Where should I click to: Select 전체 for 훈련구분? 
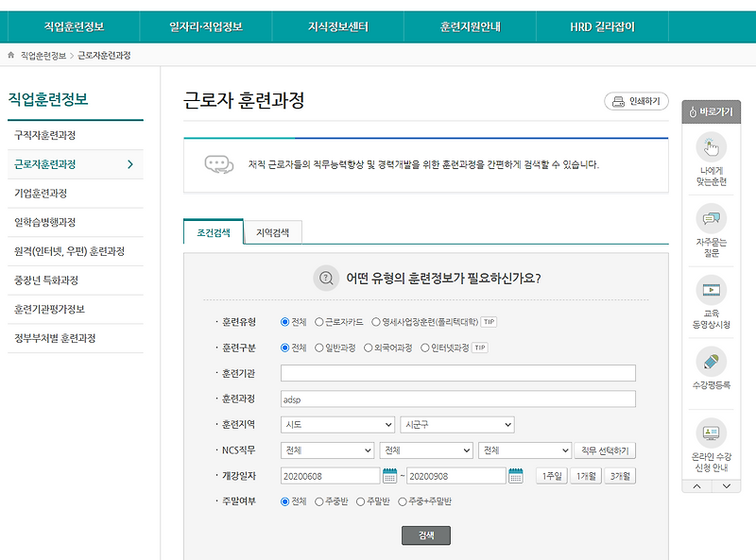[285, 348]
